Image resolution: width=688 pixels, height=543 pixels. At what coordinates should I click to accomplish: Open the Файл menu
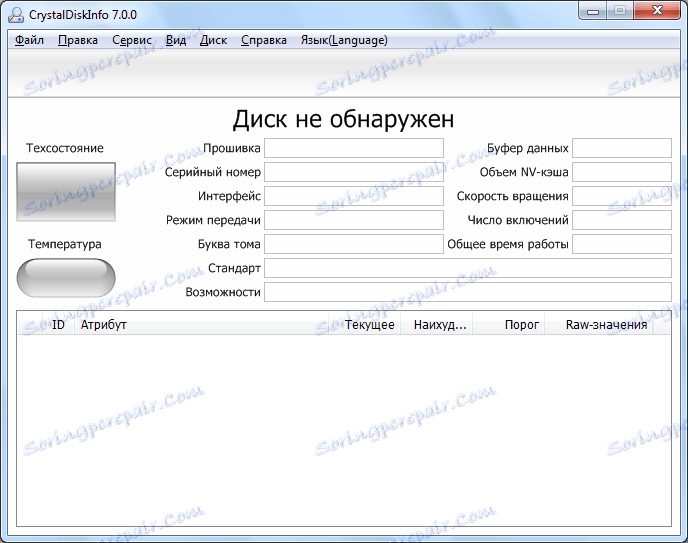point(29,40)
